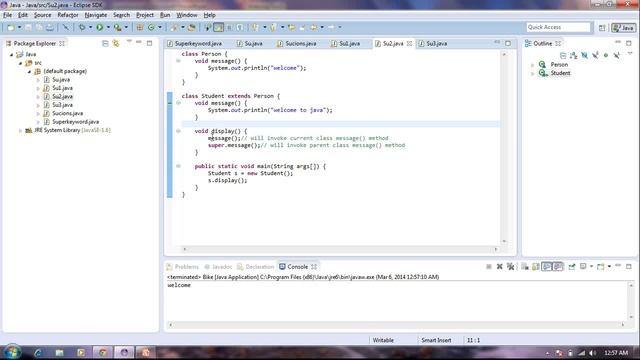Screen dimensions: 640x360
Task: Click the Pin Console icon
Action: 572,267
